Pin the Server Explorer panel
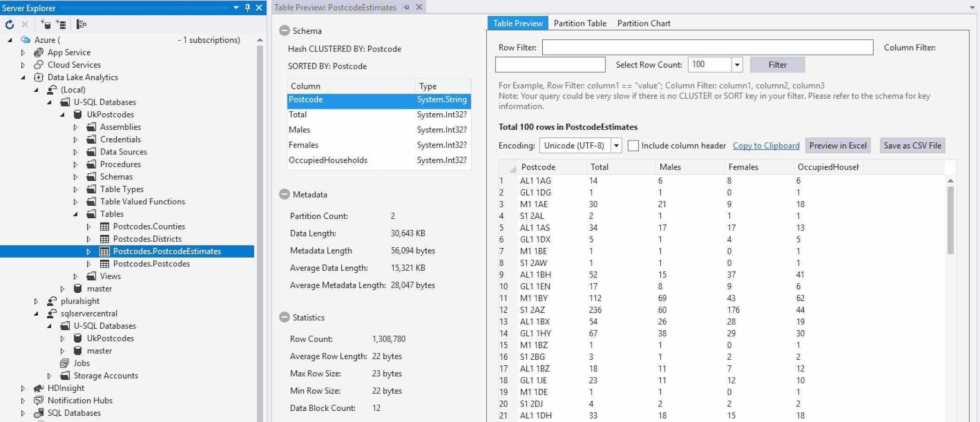This screenshot has height=422, width=980. tap(248, 8)
